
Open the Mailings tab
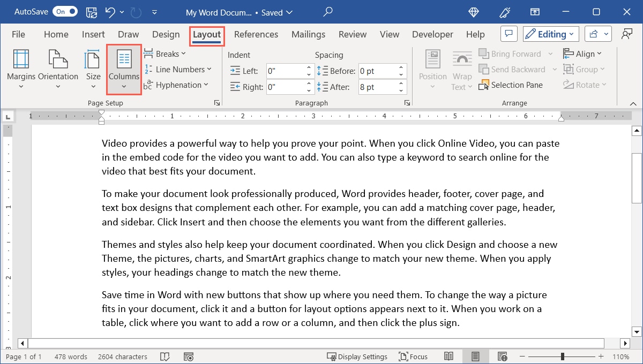308,34
